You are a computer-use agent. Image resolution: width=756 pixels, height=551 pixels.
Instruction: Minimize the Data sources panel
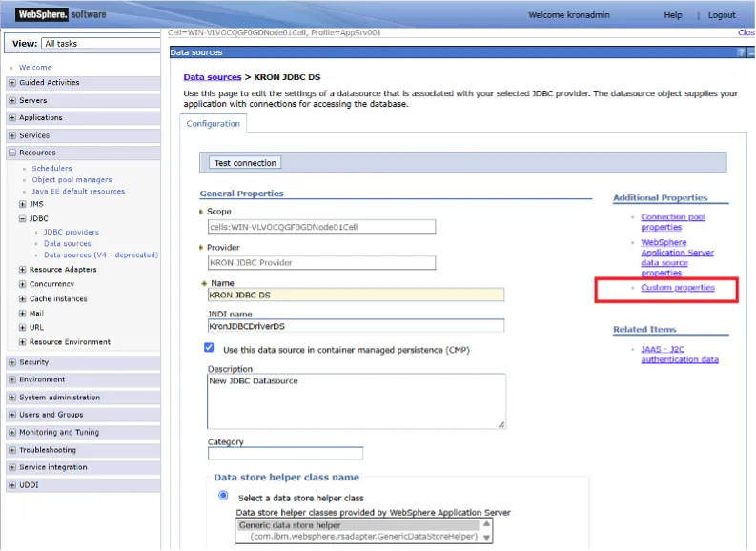click(750, 52)
